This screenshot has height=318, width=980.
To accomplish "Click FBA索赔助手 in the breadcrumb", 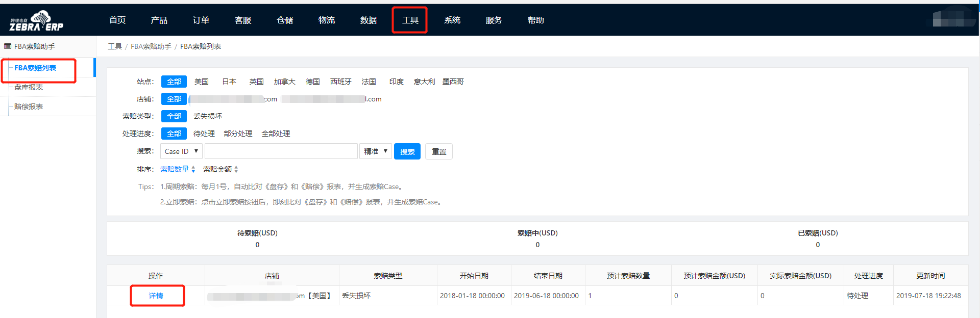I will pos(151,46).
